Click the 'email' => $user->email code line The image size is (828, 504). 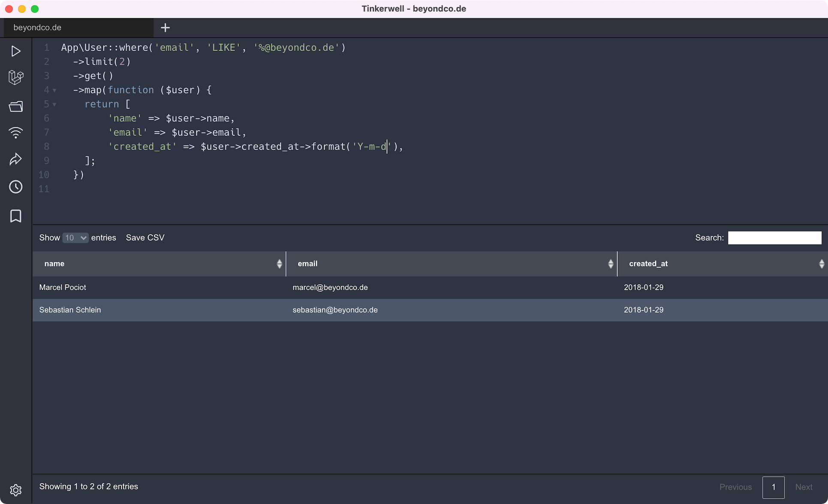177,132
